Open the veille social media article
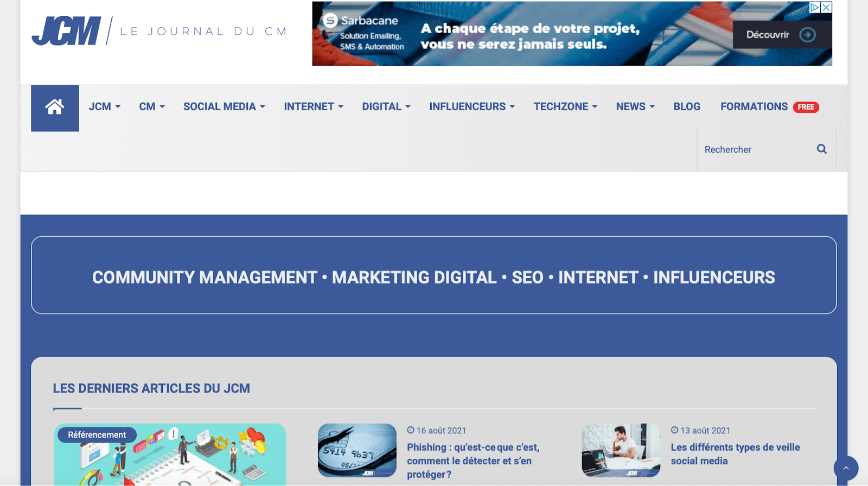The image size is (868, 486). tap(735, 454)
